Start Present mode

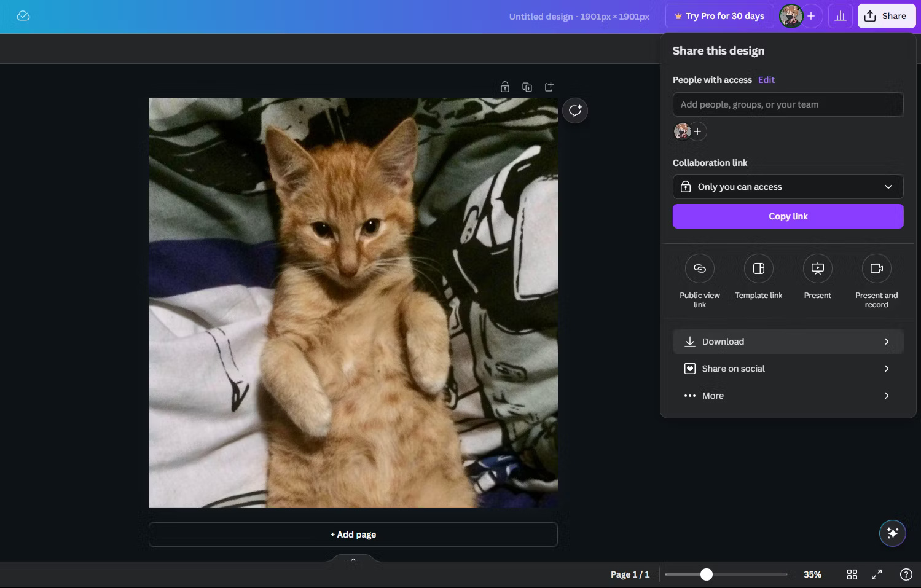coord(818,269)
